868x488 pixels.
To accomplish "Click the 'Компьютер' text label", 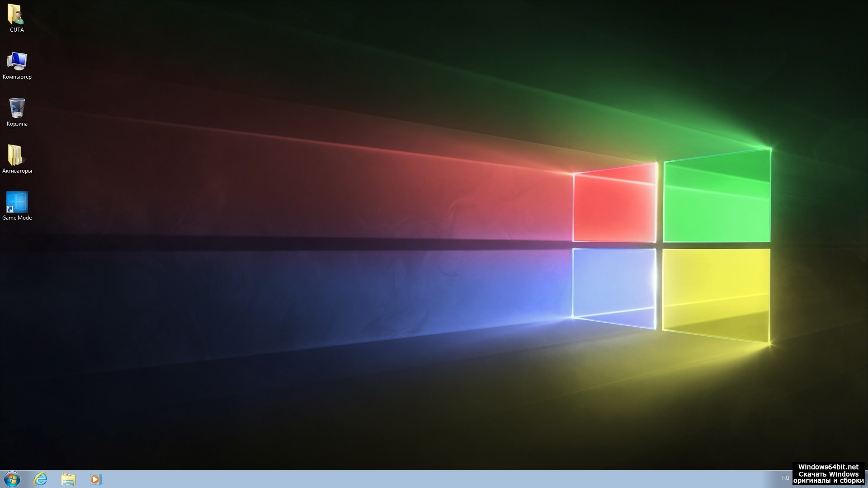I will pos(17,77).
